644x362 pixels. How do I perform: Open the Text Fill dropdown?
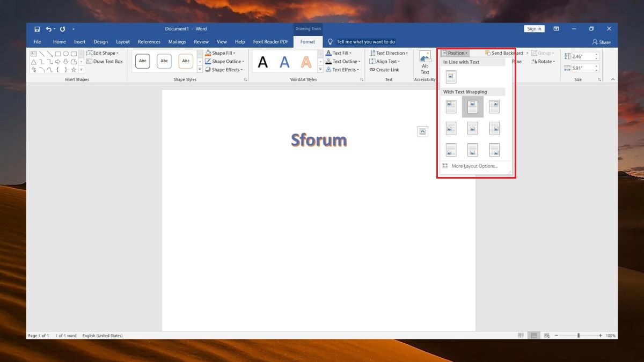pyautogui.click(x=339, y=53)
